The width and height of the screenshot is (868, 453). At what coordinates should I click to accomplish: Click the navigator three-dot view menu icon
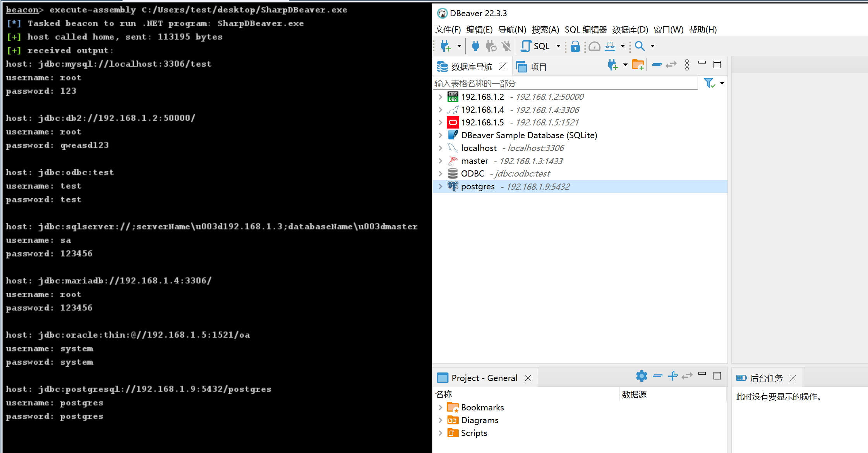pyautogui.click(x=687, y=65)
